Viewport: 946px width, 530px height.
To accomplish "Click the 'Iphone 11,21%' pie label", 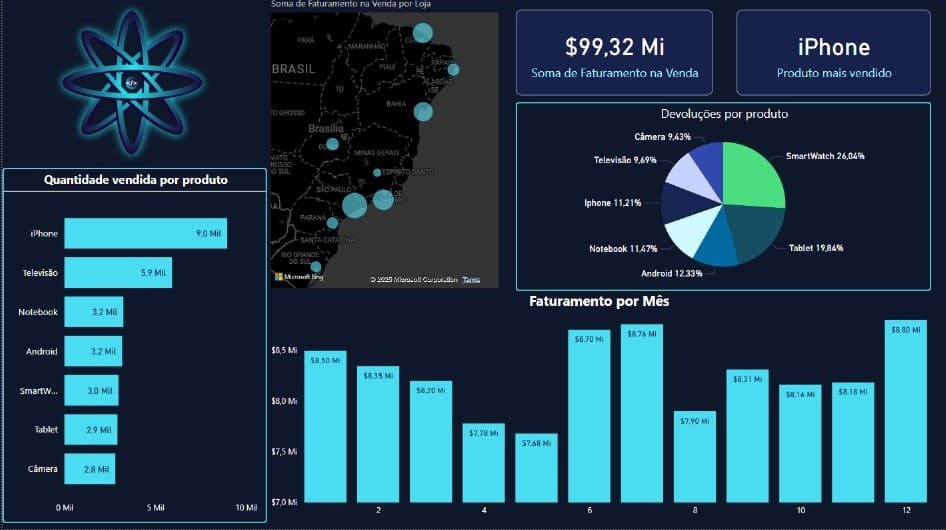I will coord(612,203).
